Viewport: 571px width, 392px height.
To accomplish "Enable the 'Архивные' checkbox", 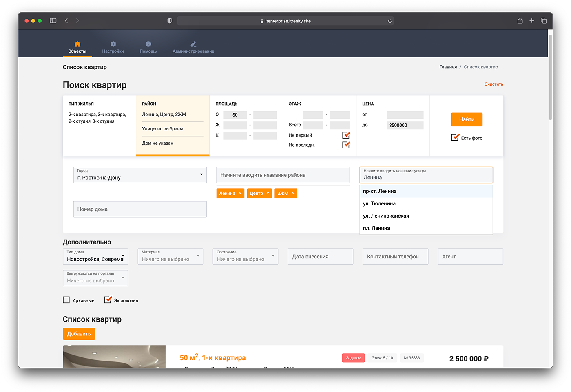I will 66,300.
